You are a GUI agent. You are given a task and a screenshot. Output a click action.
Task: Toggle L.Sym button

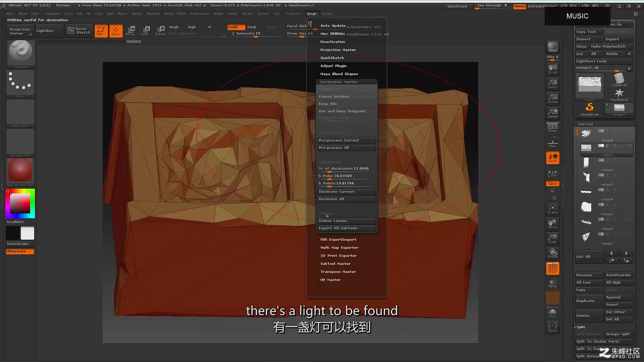coord(552,173)
